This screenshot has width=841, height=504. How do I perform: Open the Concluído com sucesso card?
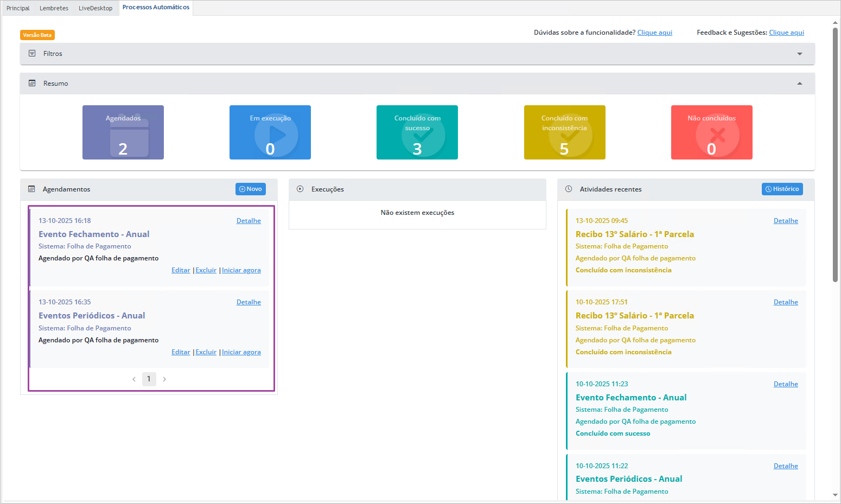pos(417,132)
